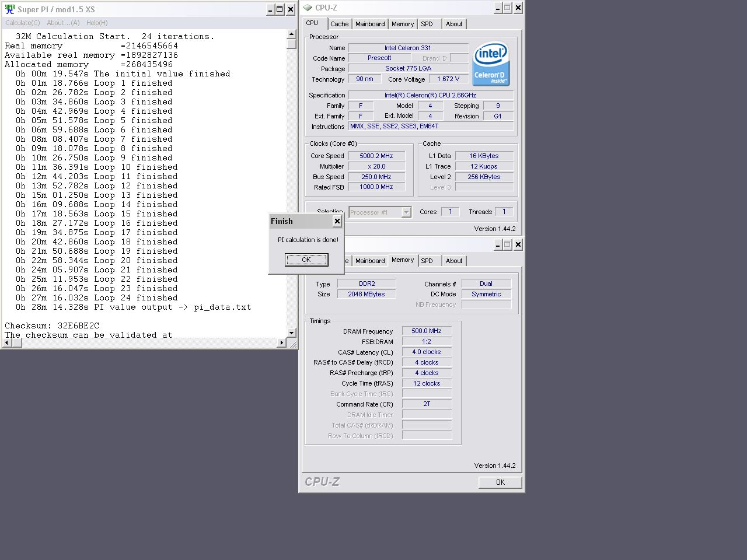Switch to the Mainboard tab in upper CPU-Z

click(370, 24)
